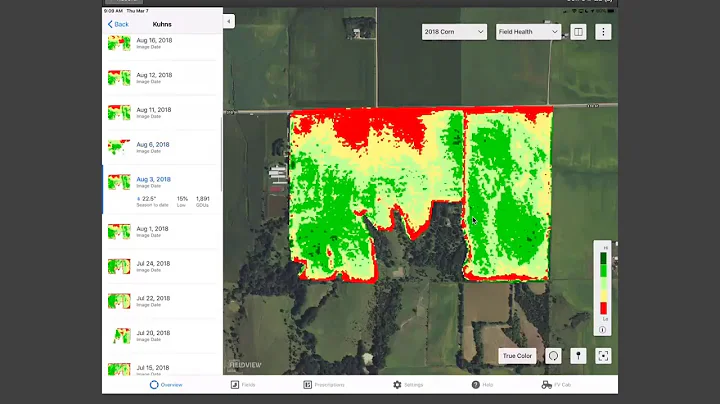The width and height of the screenshot is (720, 404).
Task: Open the Prescriptions tab
Action: tap(324, 385)
